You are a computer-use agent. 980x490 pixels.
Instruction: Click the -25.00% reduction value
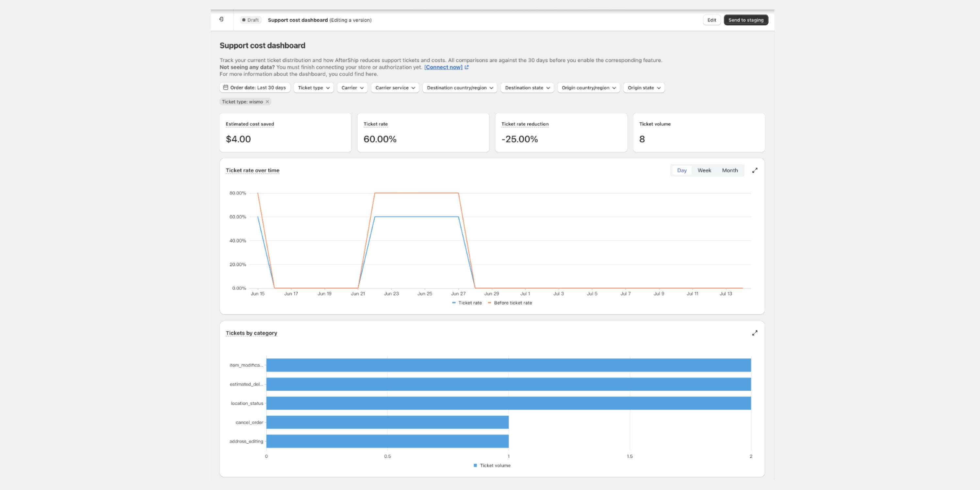(x=519, y=139)
